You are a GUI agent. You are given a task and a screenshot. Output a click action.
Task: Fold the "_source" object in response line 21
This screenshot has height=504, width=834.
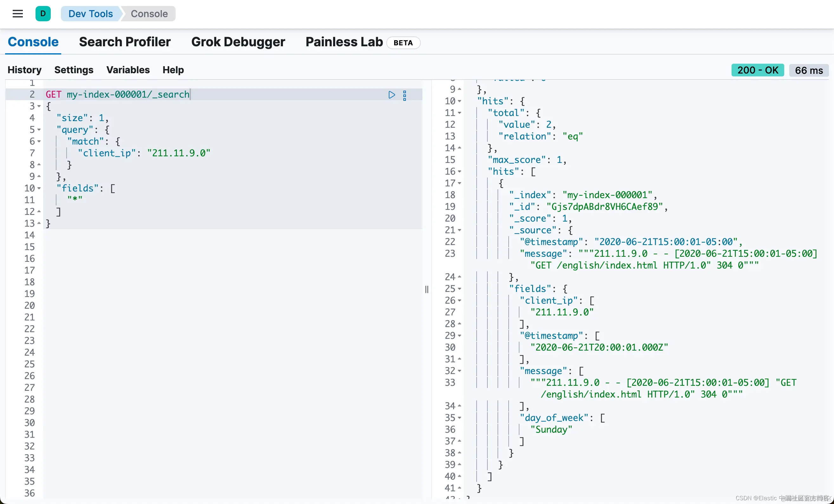point(459,230)
